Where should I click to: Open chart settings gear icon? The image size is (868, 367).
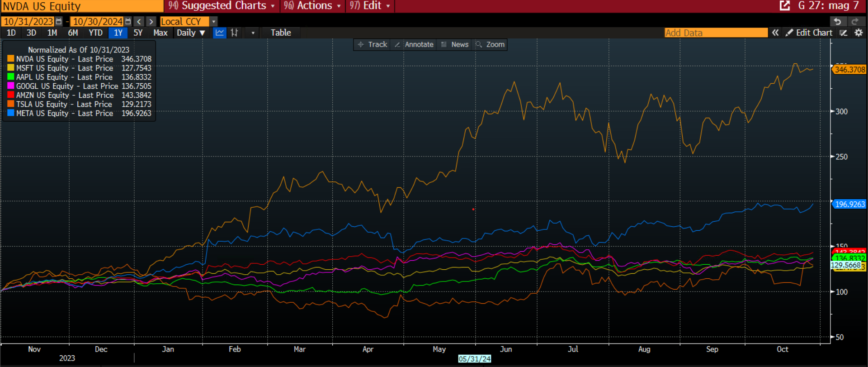click(859, 33)
